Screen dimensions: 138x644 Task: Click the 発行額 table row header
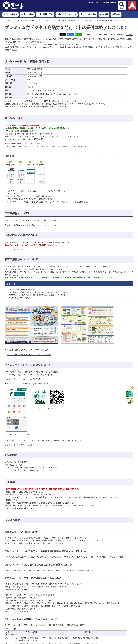15,69
